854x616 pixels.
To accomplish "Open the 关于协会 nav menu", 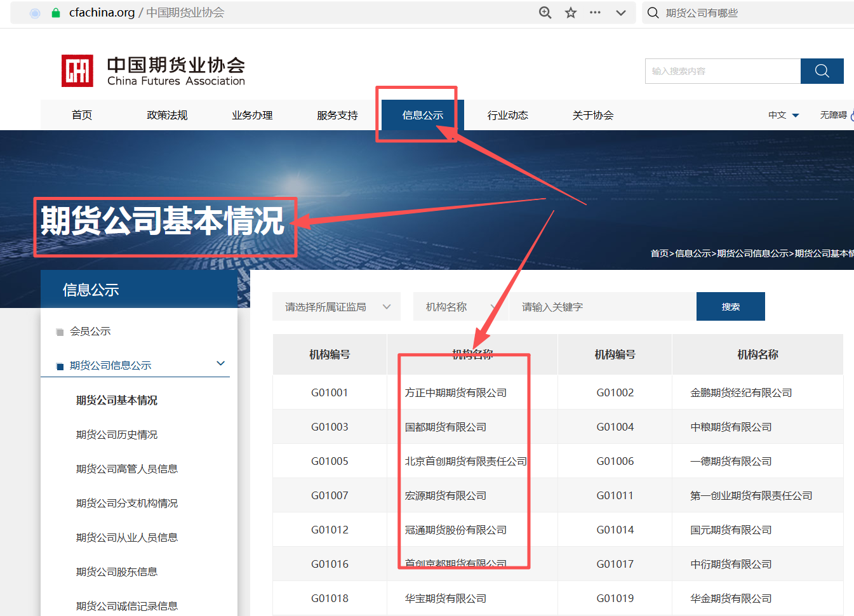I will tap(593, 115).
